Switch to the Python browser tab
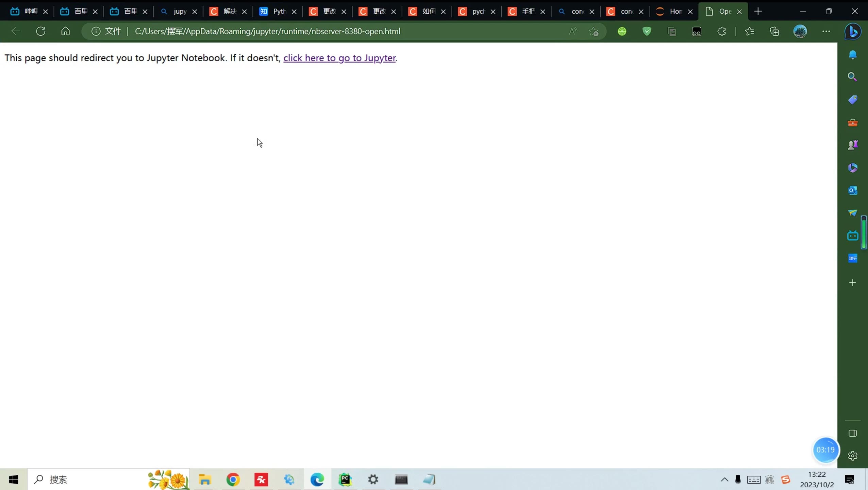 tap(276, 11)
